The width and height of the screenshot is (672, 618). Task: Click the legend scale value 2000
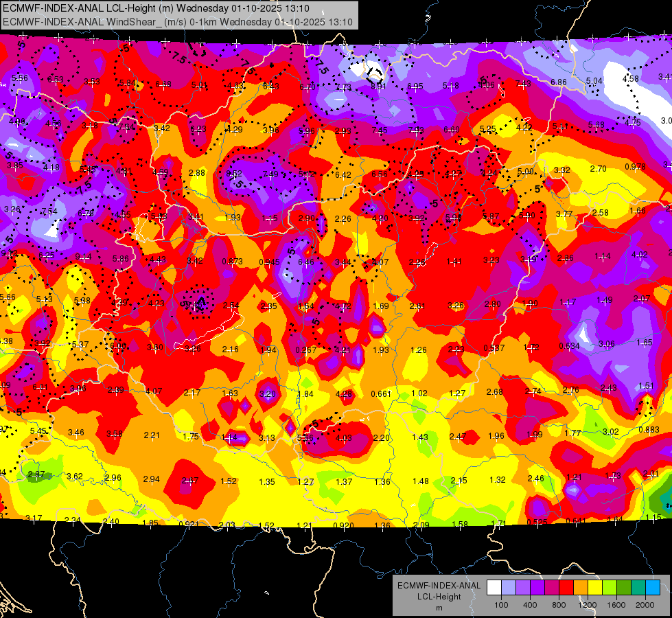tap(645, 605)
